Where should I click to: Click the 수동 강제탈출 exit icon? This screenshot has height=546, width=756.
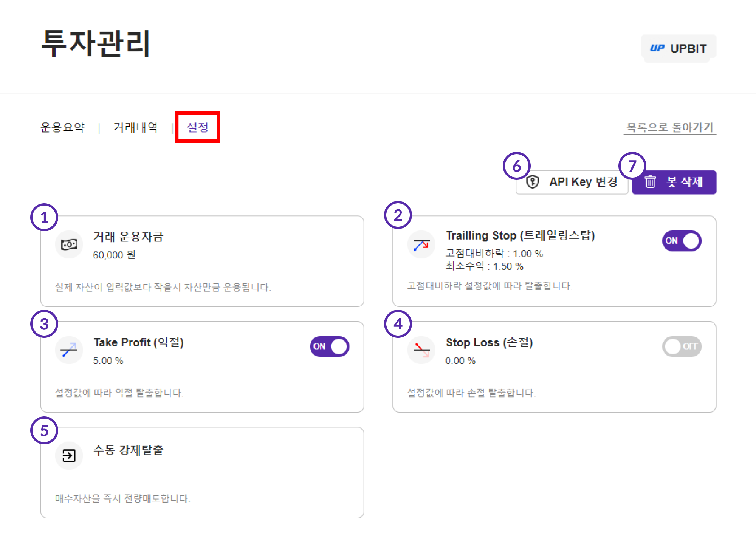[x=69, y=456]
